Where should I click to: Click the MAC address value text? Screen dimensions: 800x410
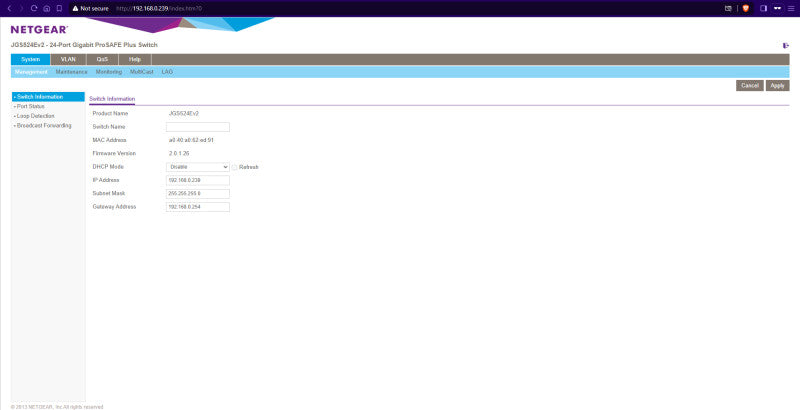[x=191, y=140]
